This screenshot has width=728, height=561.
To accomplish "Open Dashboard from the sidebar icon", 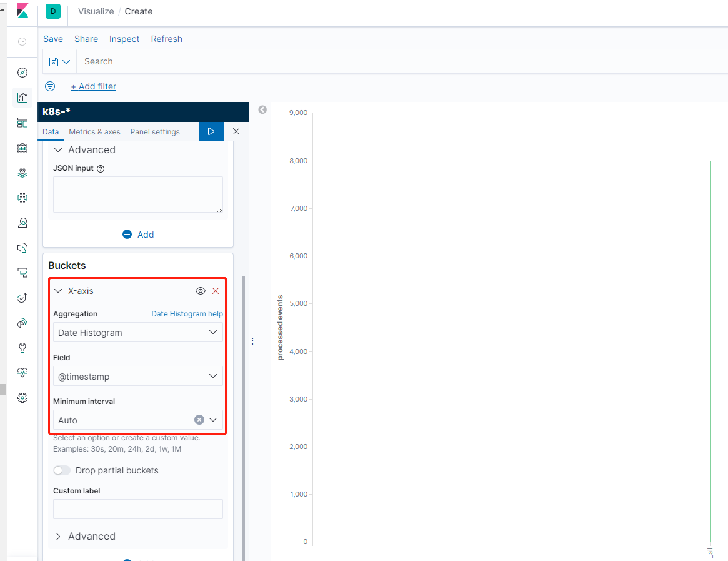I will point(22,123).
